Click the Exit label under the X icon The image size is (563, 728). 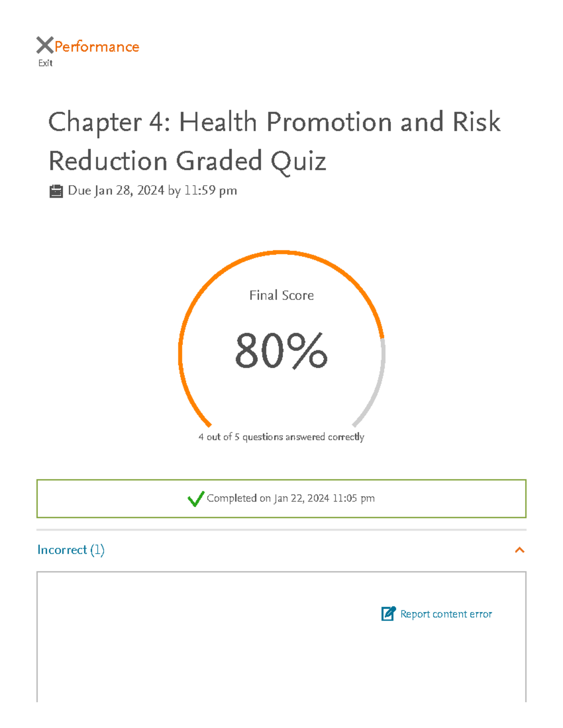point(45,62)
